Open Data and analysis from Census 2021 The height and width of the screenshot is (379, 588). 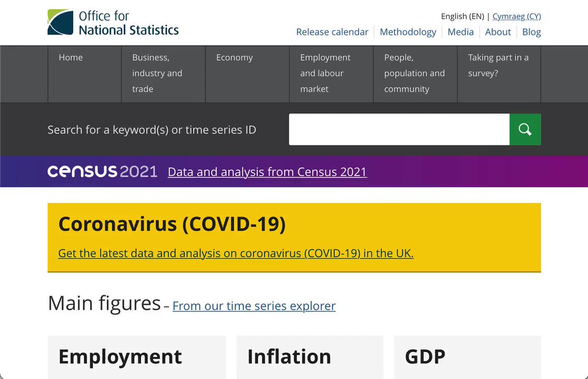(x=267, y=172)
